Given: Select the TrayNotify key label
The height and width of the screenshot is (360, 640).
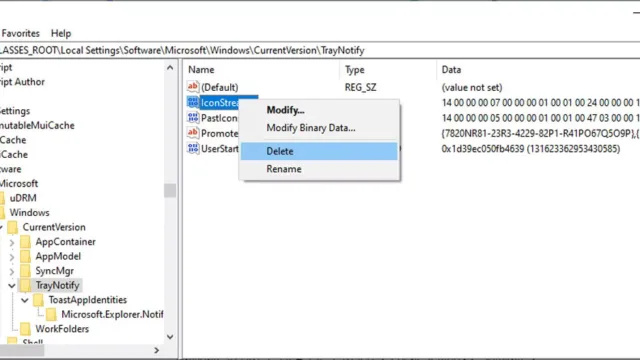Looking at the screenshot, I should [x=57, y=285].
